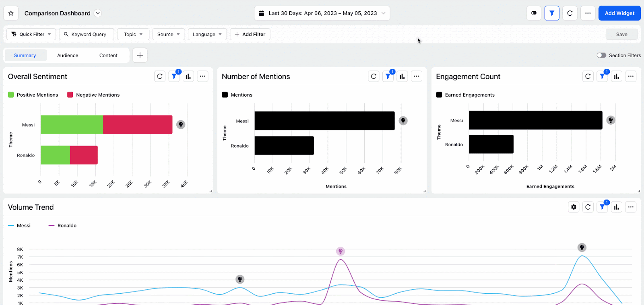Image resolution: width=644 pixels, height=305 pixels.
Task: Refresh the Engagement Count widget
Action: click(588, 76)
